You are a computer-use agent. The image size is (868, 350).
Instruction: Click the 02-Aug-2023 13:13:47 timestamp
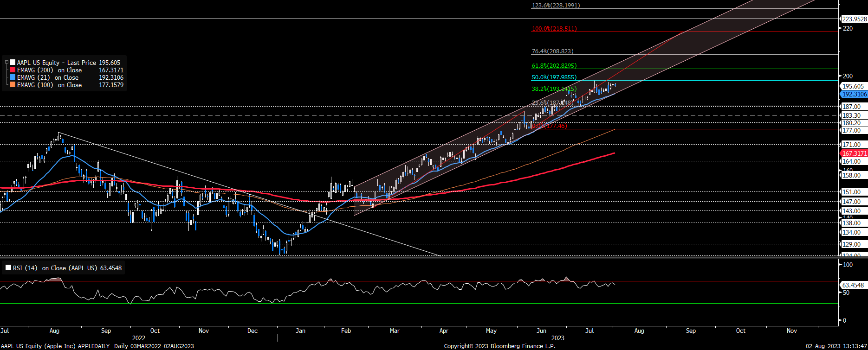pos(836,346)
